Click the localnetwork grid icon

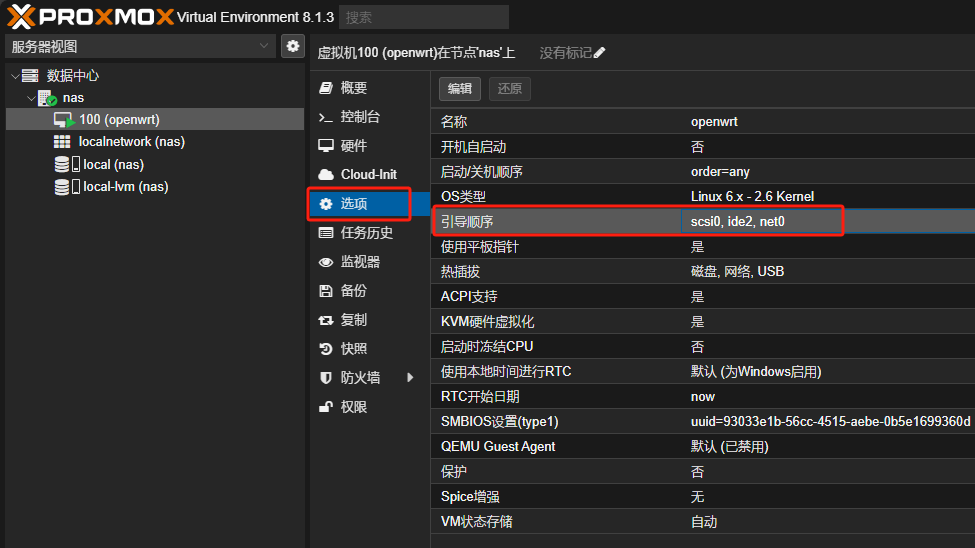pyautogui.click(x=62, y=142)
